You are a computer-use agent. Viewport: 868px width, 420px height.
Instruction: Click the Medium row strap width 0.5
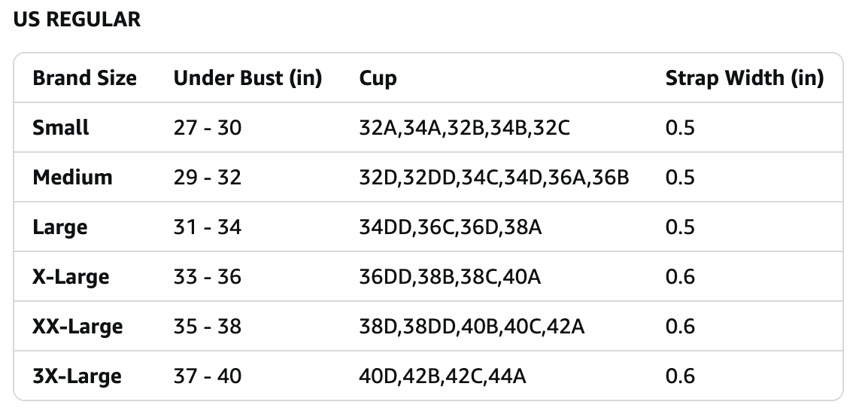coord(680,178)
